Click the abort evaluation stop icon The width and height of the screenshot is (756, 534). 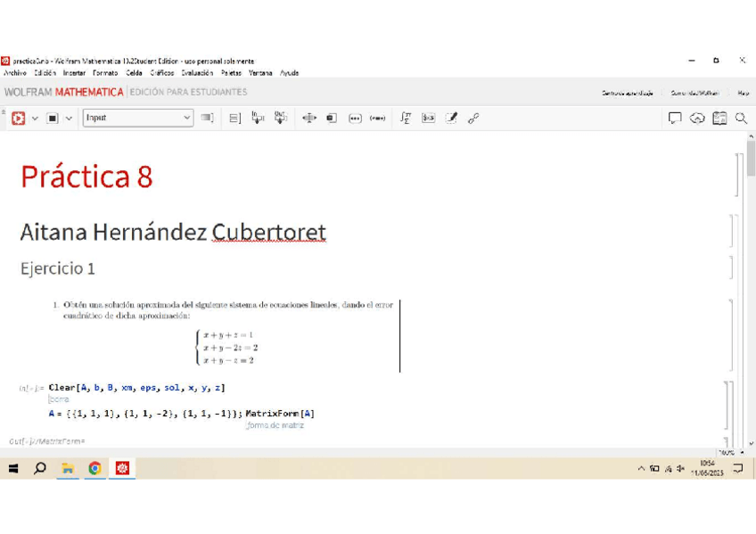point(53,118)
